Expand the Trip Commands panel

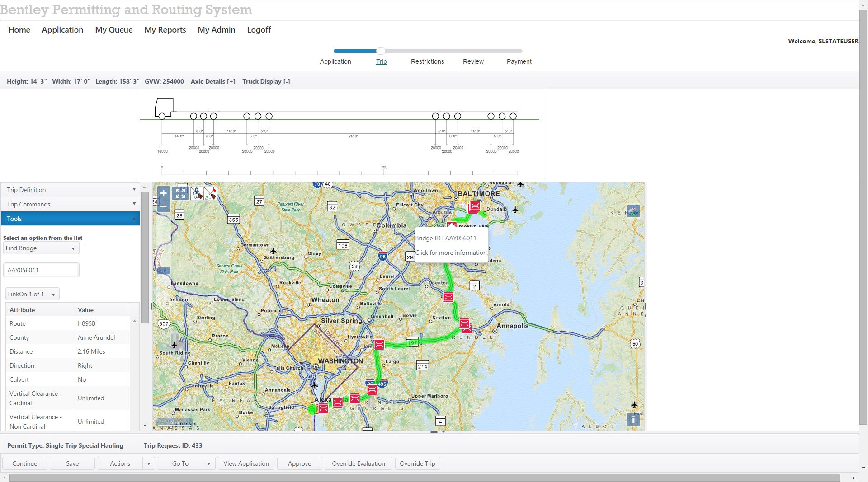click(x=70, y=204)
